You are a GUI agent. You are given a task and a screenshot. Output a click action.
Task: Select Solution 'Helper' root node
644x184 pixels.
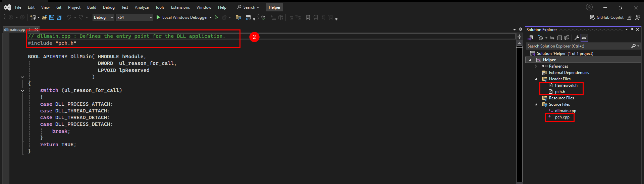pos(565,54)
